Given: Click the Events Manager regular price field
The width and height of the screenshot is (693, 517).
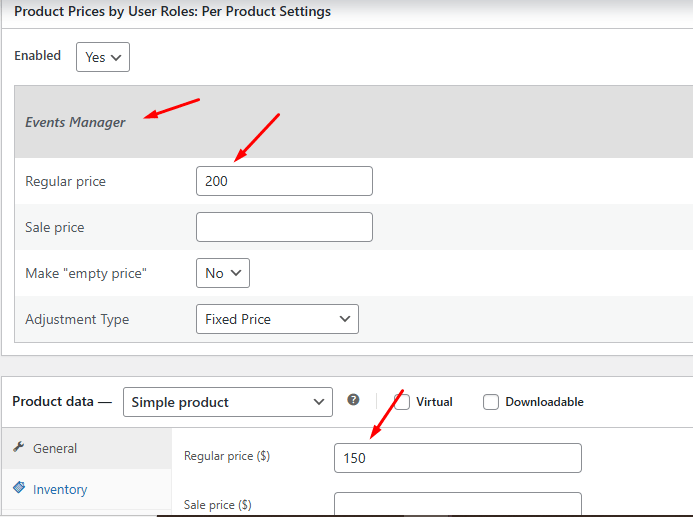Looking at the screenshot, I should coord(284,181).
